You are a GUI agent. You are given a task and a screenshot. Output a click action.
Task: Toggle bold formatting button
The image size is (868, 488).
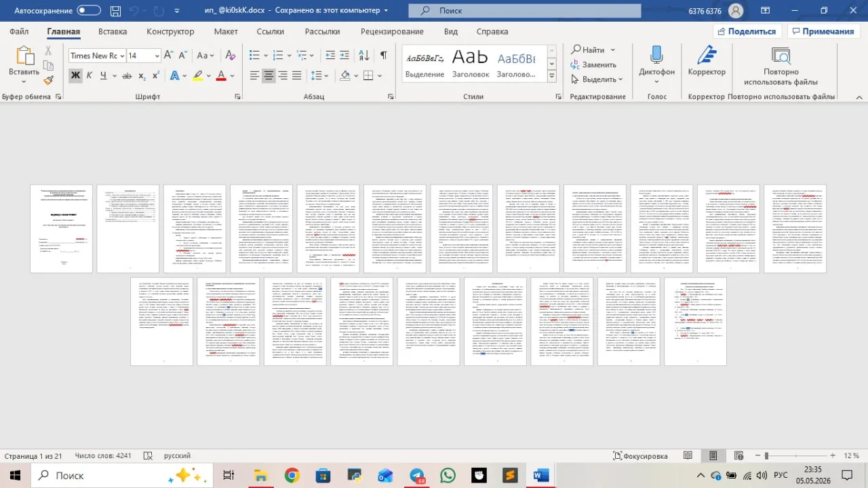click(75, 75)
